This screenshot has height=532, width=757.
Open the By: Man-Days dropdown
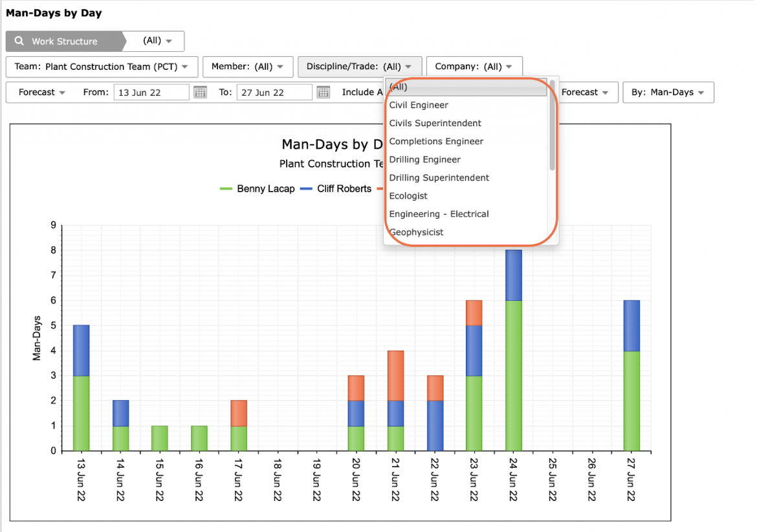click(x=668, y=92)
